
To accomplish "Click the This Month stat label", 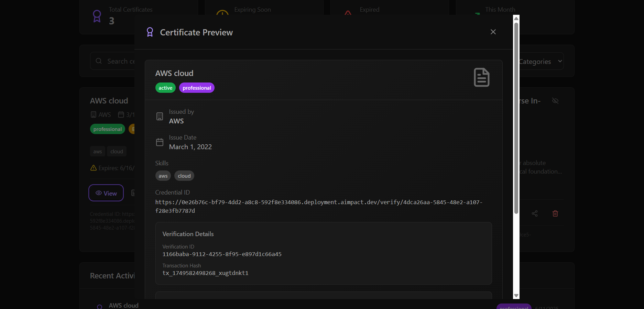I will tap(500, 10).
